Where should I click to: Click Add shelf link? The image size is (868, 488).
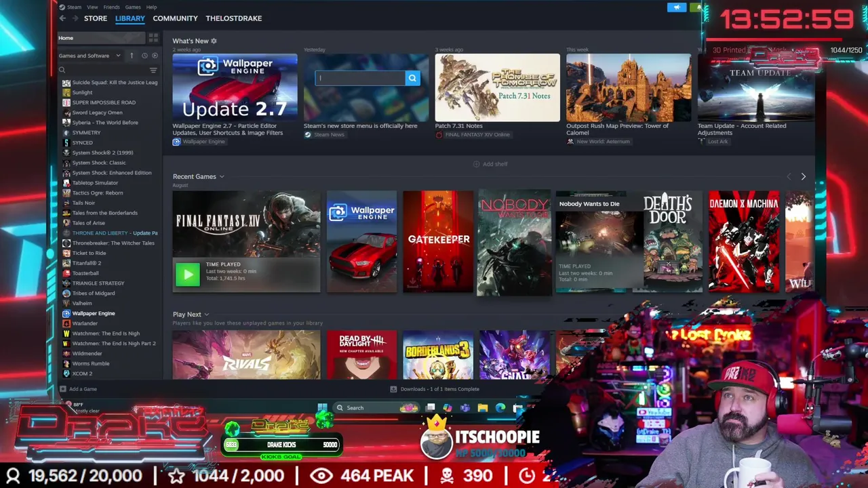tap(490, 164)
